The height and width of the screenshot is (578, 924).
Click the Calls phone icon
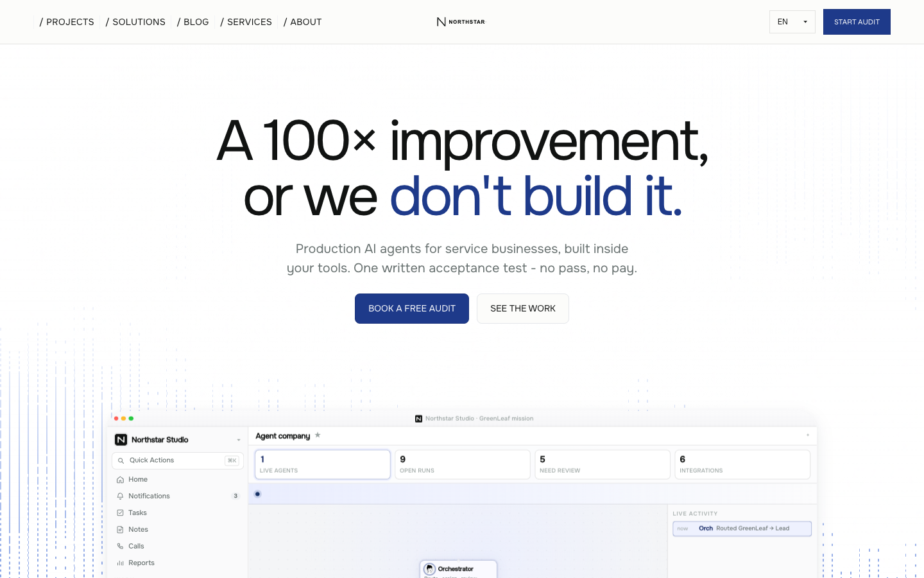pyautogui.click(x=120, y=547)
